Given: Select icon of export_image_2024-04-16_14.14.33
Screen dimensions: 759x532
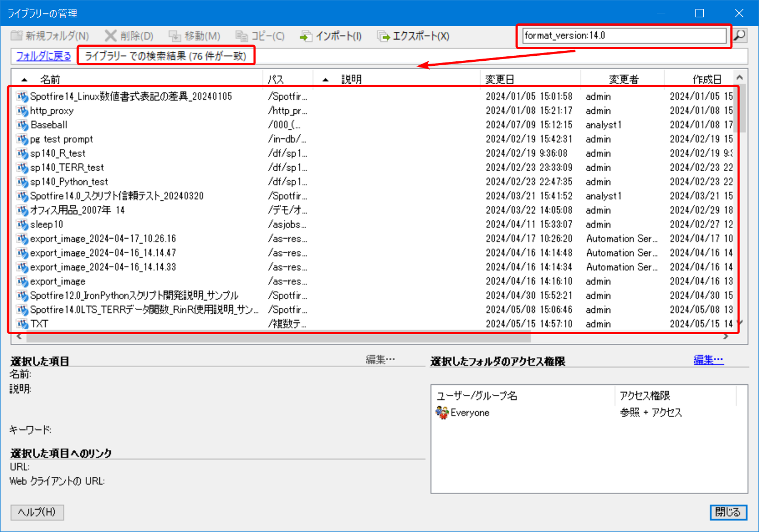Looking at the screenshot, I should (x=22, y=267).
